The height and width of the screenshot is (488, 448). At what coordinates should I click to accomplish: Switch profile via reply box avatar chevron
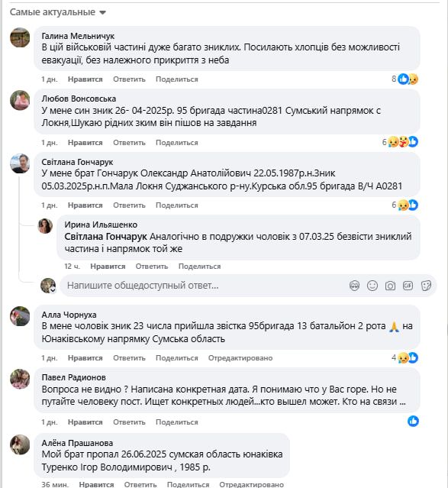click(53, 290)
